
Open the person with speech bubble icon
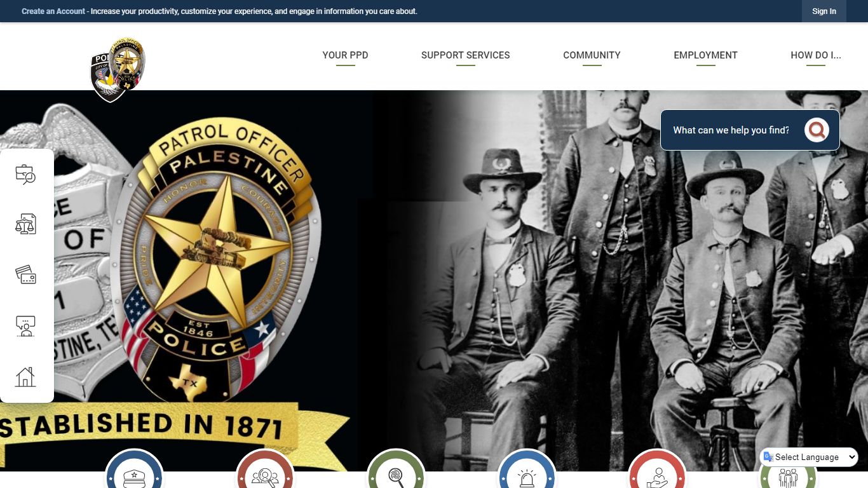(25, 326)
